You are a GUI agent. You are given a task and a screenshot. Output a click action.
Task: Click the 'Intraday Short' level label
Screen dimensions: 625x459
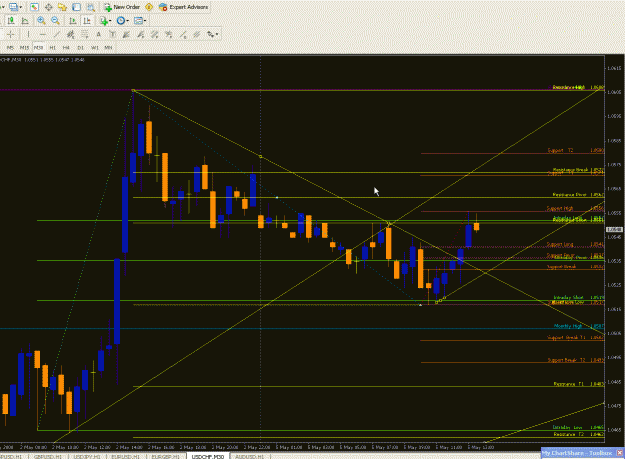568,297
